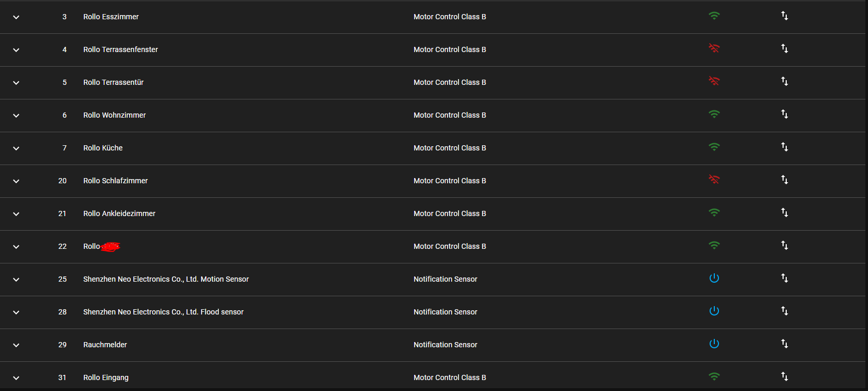868x391 pixels.
Task: Click the red no-signal icon for Rollo Terrassentür
Action: [714, 81]
